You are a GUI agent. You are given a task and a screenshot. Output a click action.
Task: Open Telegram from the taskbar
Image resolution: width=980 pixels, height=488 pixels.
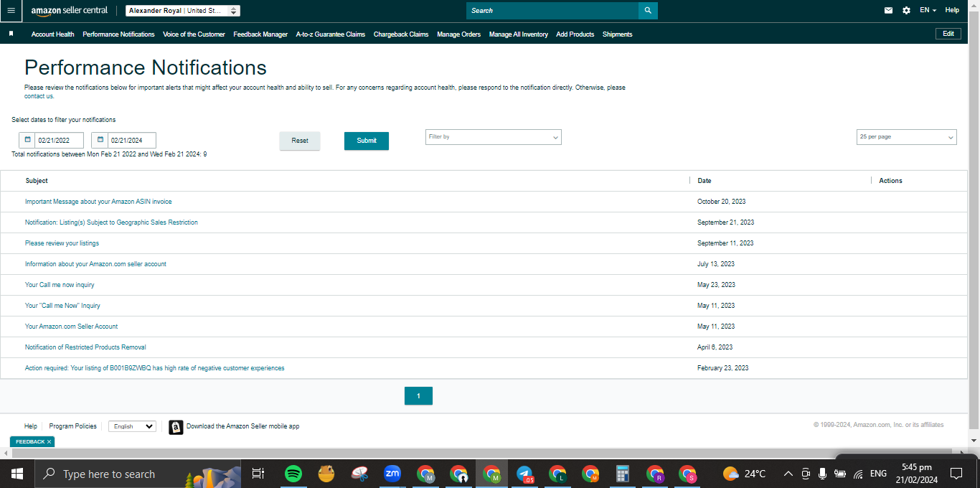click(525, 474)
